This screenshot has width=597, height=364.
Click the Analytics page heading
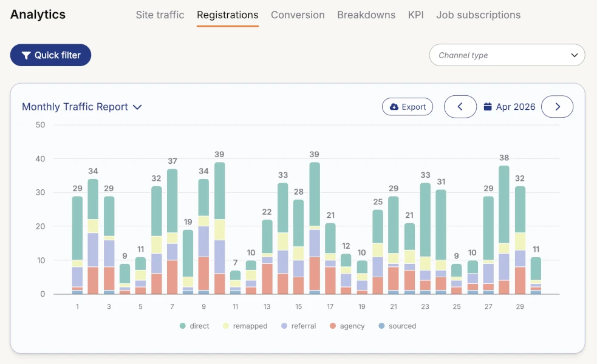tap(38, 15)
